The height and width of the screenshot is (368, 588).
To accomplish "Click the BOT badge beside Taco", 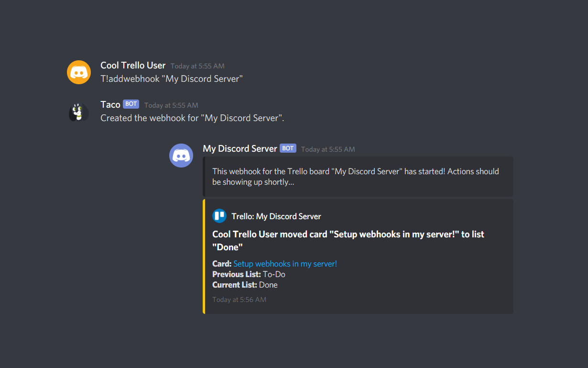I will pos(131,104).
